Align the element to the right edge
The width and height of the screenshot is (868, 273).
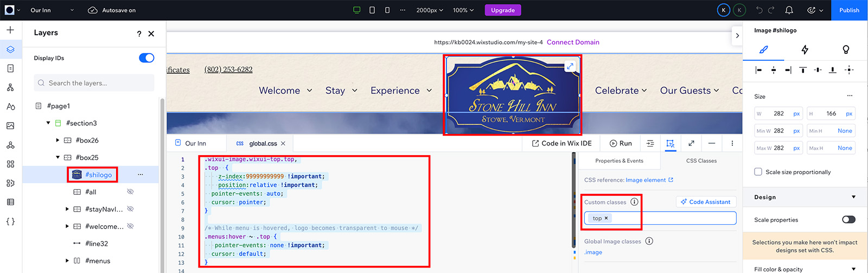(x=788, y=70)
